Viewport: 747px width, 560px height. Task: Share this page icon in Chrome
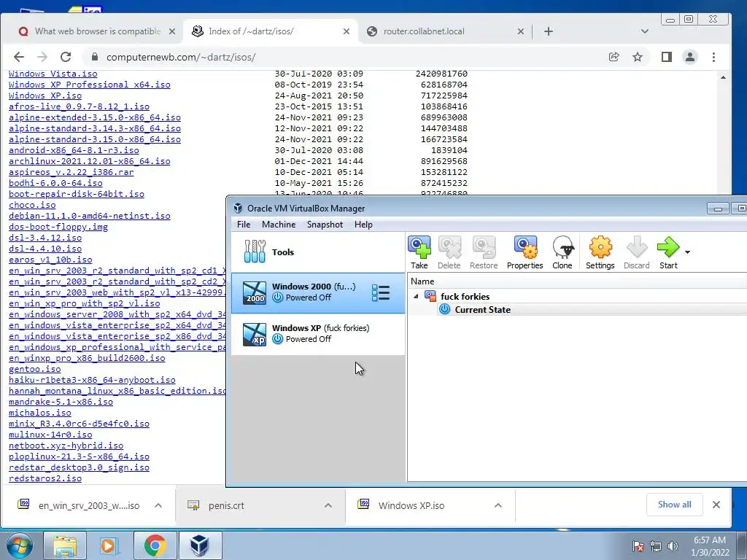pyautogui.click(x=614, y=57)
